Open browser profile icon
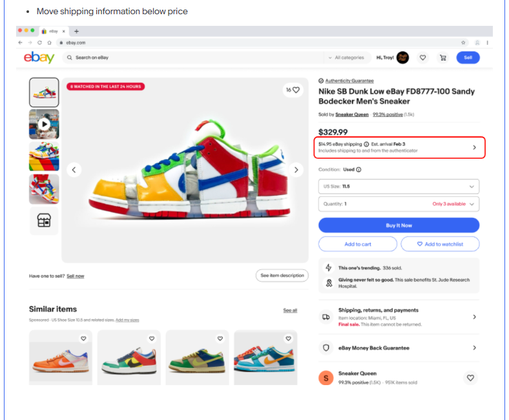 [x=477, y=43]
